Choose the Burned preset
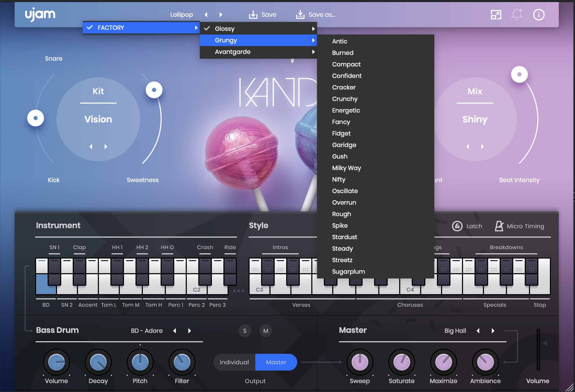575x392 pixels. pos(376,53)
